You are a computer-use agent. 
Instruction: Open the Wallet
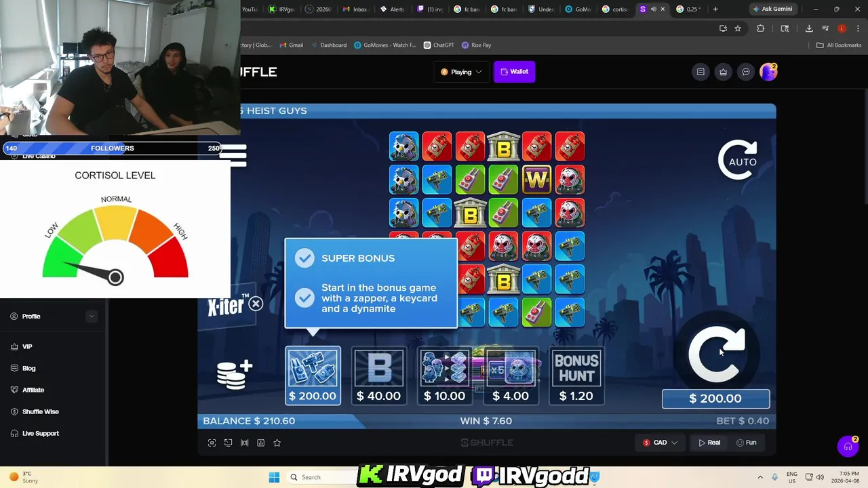(514, 71)
